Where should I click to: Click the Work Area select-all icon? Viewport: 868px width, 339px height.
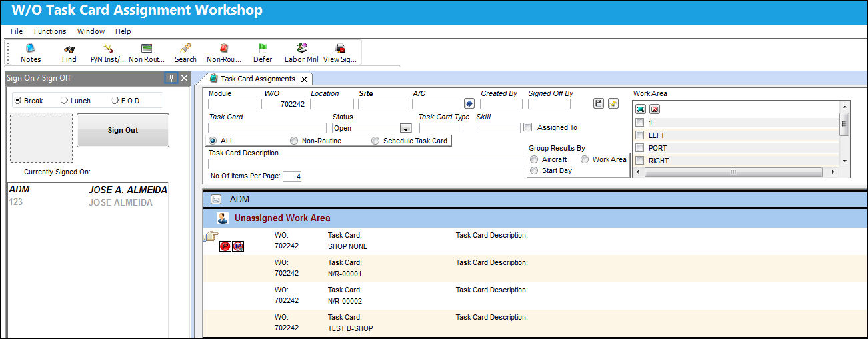point(640,109)
